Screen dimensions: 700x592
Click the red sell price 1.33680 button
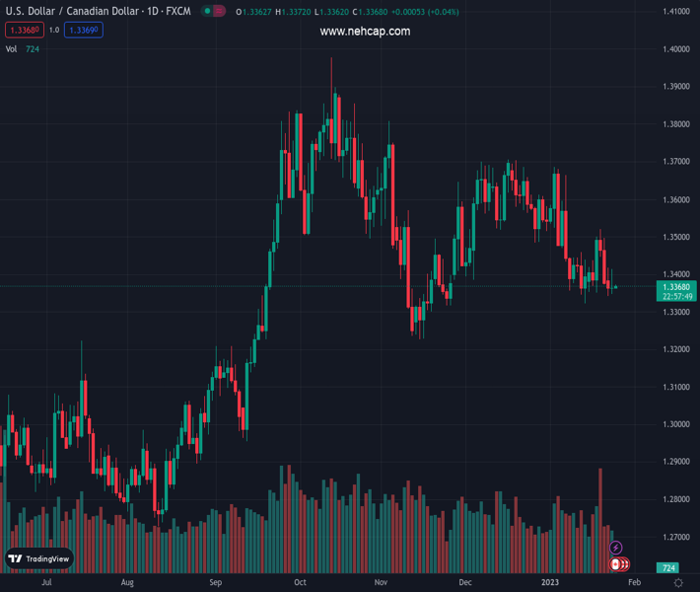click(x=25, y=30)
